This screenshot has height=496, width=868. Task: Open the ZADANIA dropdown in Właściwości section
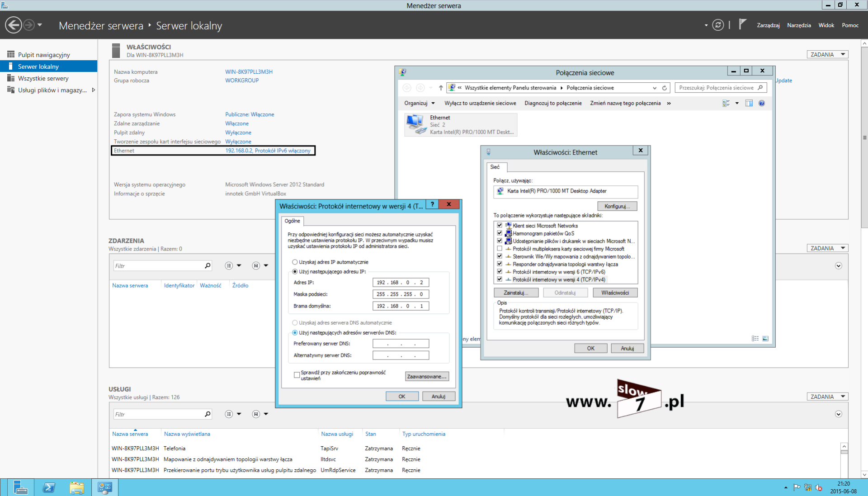[827, 54]
